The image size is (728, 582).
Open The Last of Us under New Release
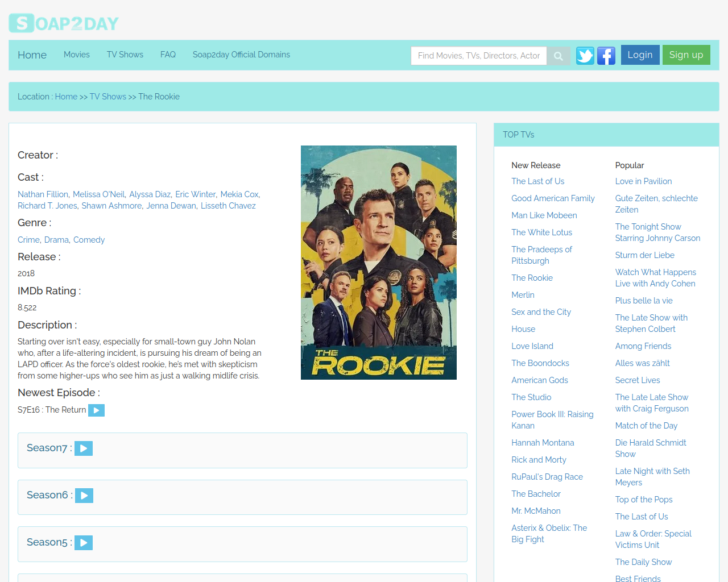(538, 181)
